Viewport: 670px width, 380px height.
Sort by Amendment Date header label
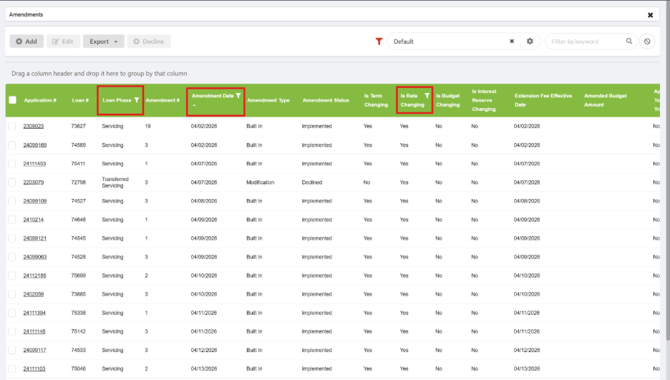[x=212, y=96]
